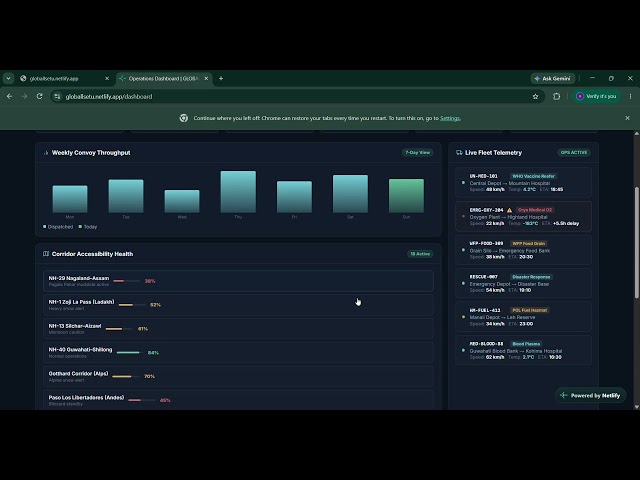Open the Extensions puzzle icon
Image resolution: width=640 pixels, height=480 pixels.
click(x=556, y=96)
